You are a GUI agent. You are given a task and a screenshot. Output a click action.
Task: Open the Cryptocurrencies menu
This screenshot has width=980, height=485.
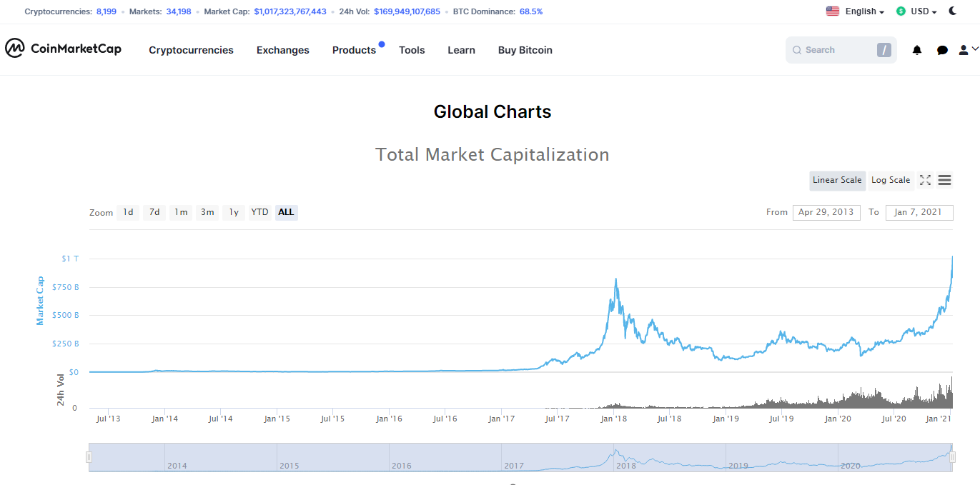(x=191, y=50)
